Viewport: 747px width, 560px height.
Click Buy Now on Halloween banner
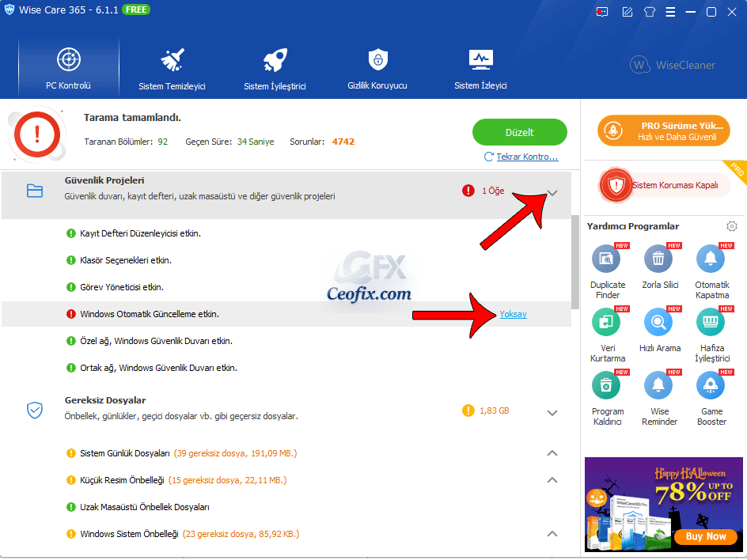pyautogui.click(x=706, y=536)
